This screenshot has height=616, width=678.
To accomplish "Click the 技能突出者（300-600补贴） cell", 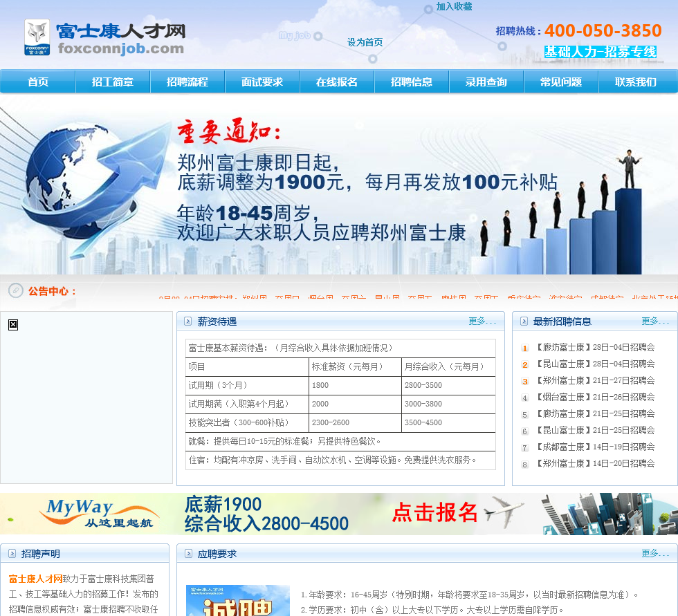I will click(247, 422).
